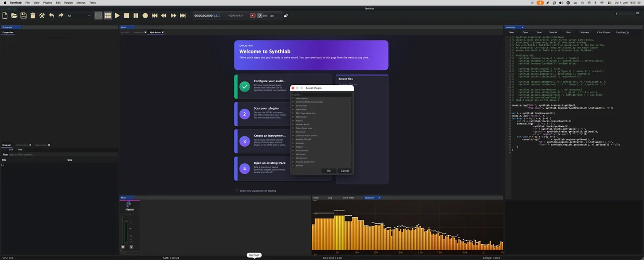Start recording with round Record button
Screen dimensions: 644x260
coord(145,16)
